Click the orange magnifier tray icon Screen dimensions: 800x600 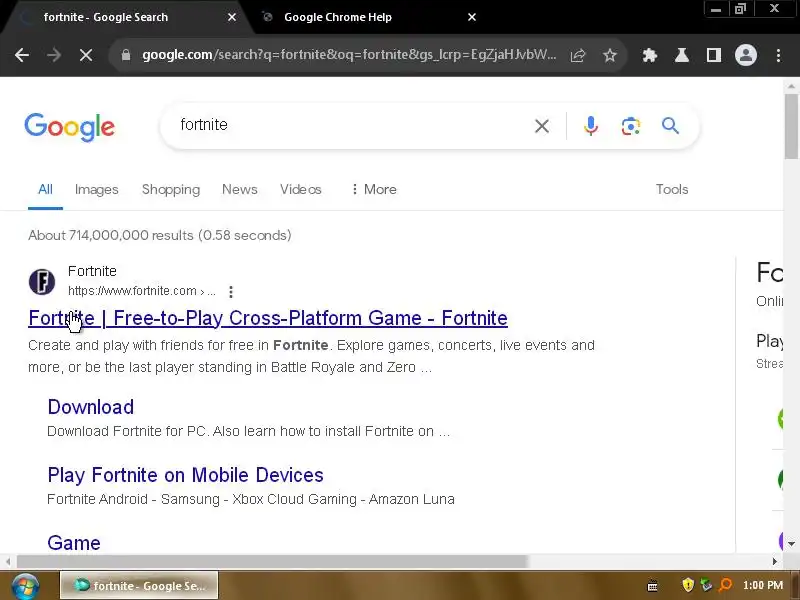click(725, 585)
